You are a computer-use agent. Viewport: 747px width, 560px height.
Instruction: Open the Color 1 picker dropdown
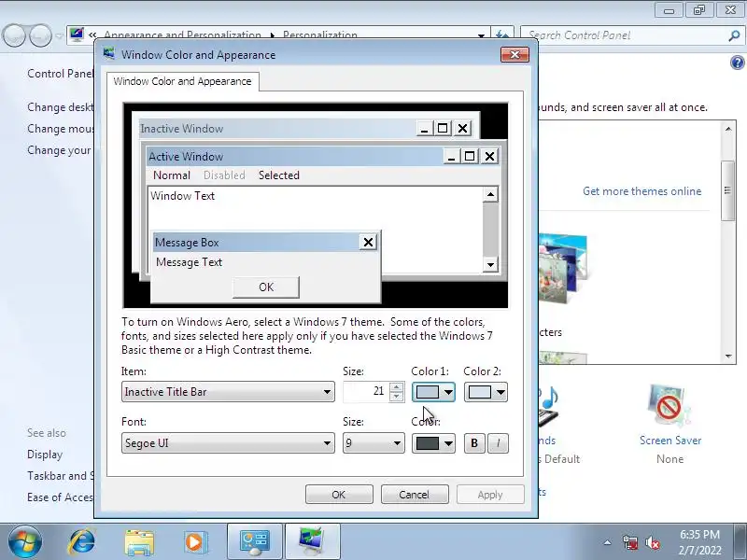pos(433,392)
